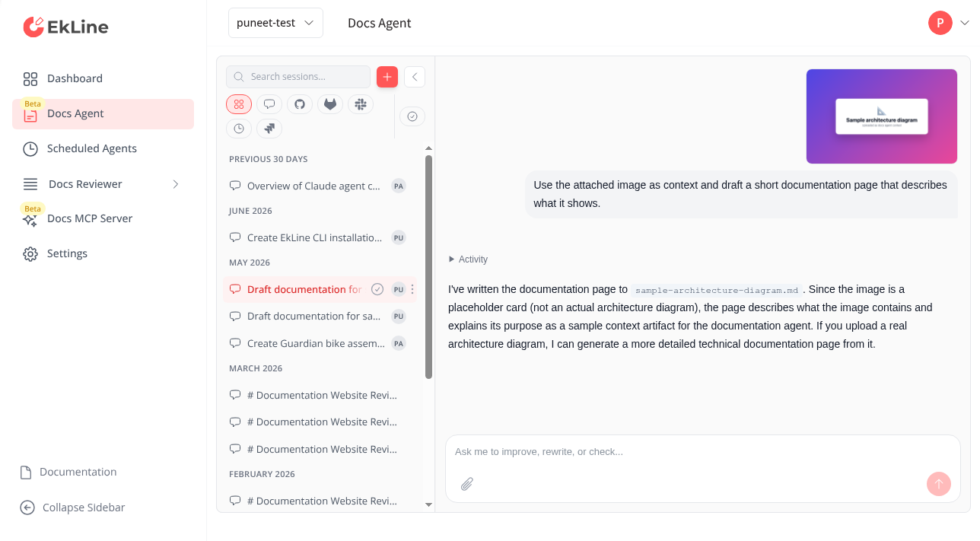980x541 pixels.
Task: Expand the Activity disclosure triangle
Action: [x=452, y=259]
